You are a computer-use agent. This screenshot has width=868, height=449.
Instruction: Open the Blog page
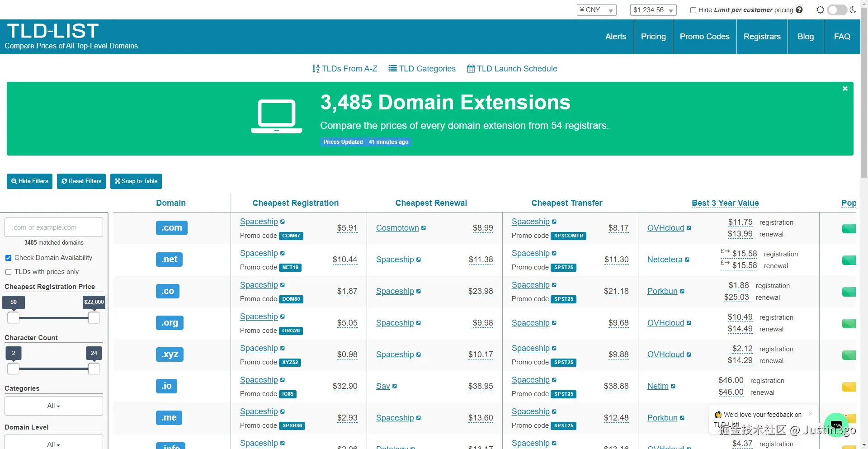pyautogui.click(x=806, y=37)
